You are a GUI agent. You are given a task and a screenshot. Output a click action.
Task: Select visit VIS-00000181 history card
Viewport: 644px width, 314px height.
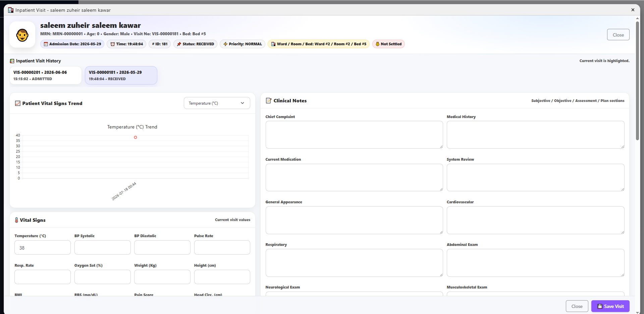coord(121,75)
